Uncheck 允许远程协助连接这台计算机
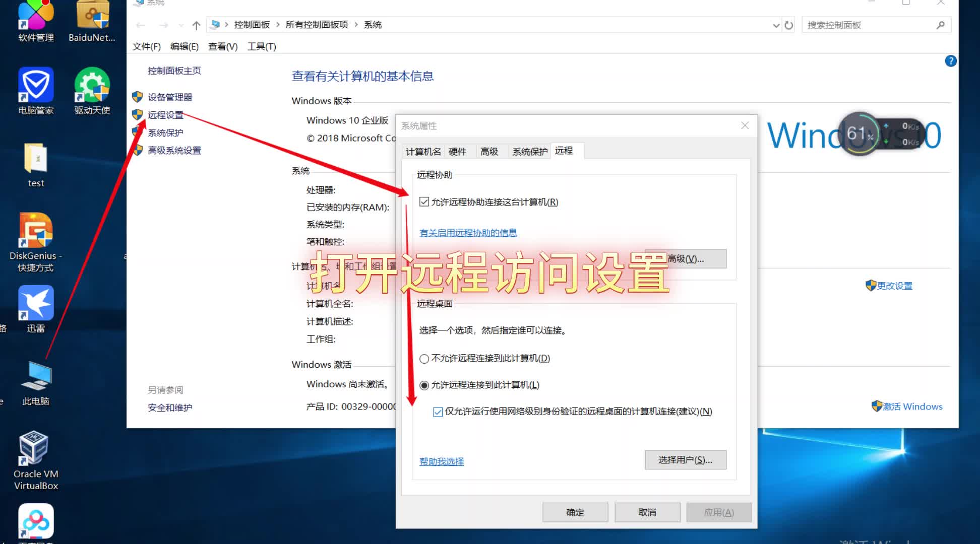This screenshot has height=544, width=980. coord(424,201)
